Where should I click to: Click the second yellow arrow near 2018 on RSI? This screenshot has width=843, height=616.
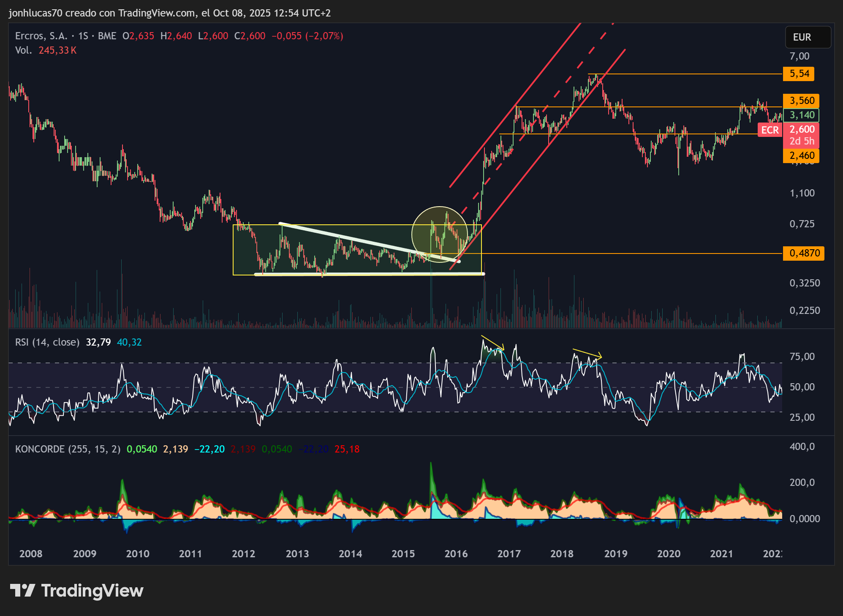tap(587, 354)
